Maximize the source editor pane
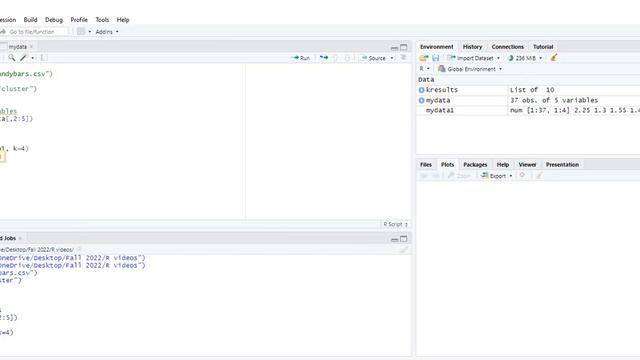The height and width of the screenshot is (360, 640). click(x=404, y=47)
